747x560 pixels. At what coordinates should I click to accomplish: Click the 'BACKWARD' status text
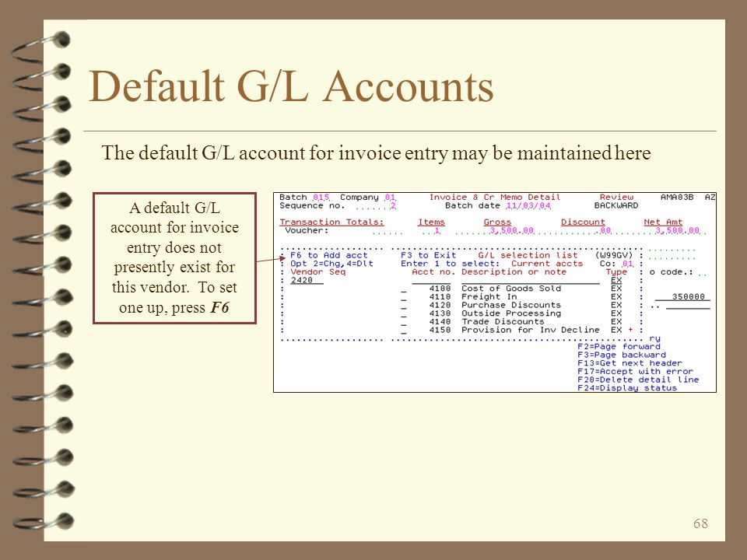pyautogui.click(x=616, y=205)
